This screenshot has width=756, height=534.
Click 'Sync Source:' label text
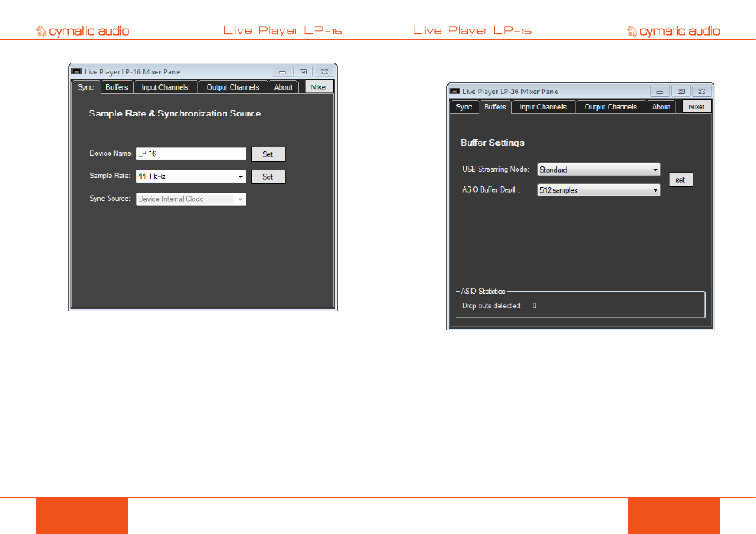click(110, 199)
